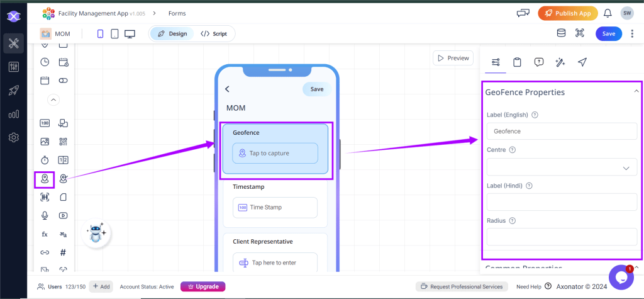
Task: Switch to Script mode
Action: [x=214, y=34]
